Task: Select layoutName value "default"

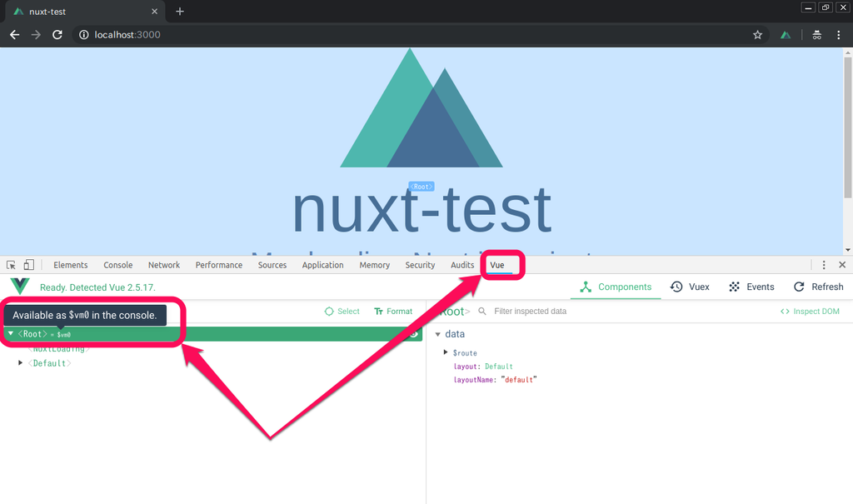Action: pyautogui.click(x=519, y=380)
